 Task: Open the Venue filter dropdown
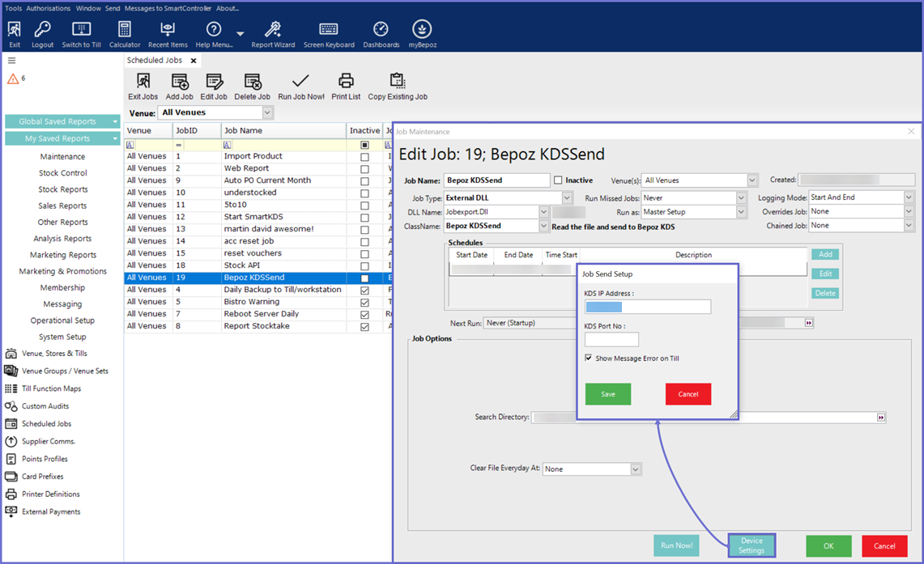coord(267,113)
